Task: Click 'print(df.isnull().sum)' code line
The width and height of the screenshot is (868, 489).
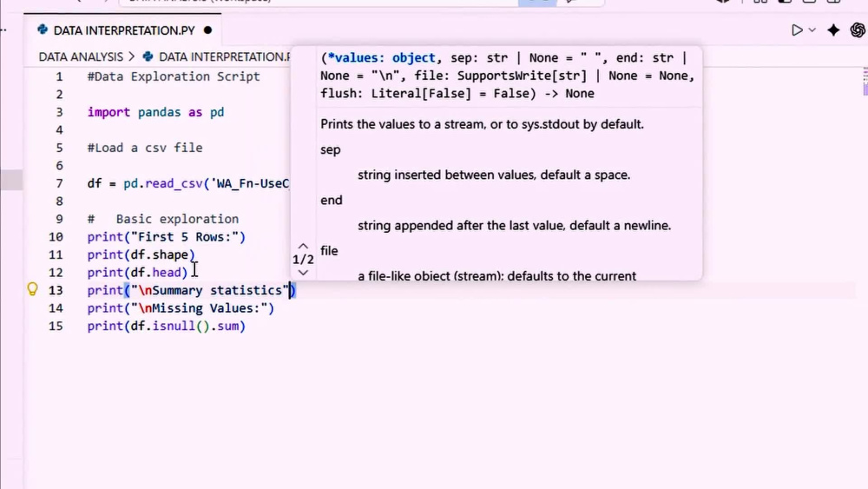Action: pos(166,327)
